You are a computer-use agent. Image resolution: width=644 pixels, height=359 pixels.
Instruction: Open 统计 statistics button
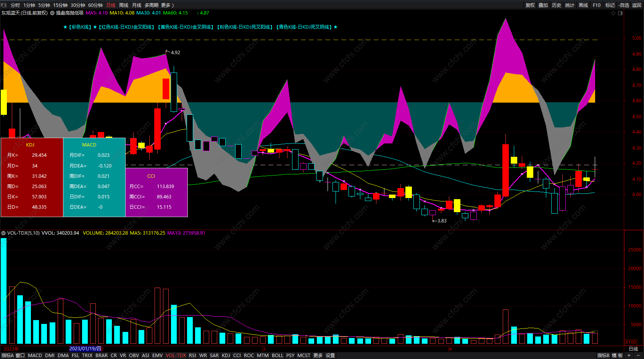point(570,5)
